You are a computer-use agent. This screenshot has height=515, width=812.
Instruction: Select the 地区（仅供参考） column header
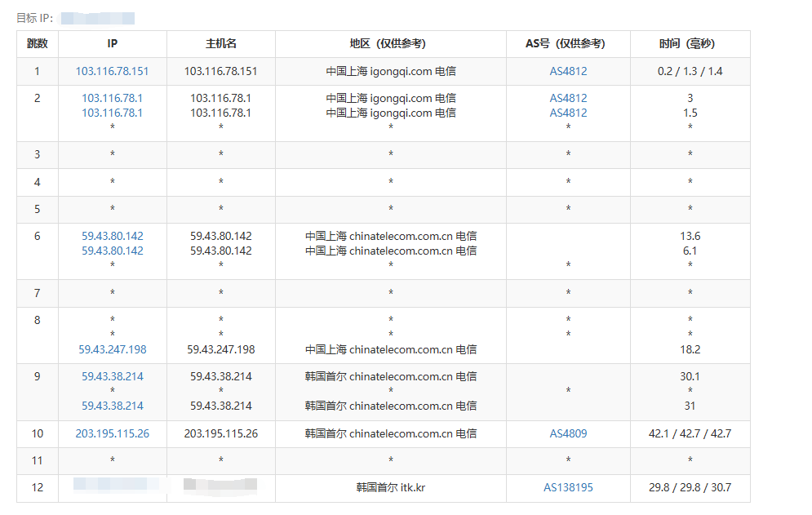[x=390, y=44]
